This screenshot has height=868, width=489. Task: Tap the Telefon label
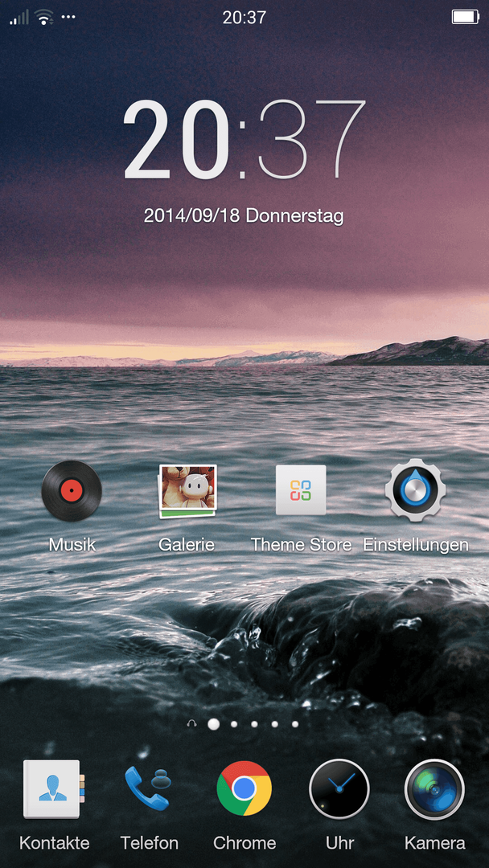[x=150, y=843]
